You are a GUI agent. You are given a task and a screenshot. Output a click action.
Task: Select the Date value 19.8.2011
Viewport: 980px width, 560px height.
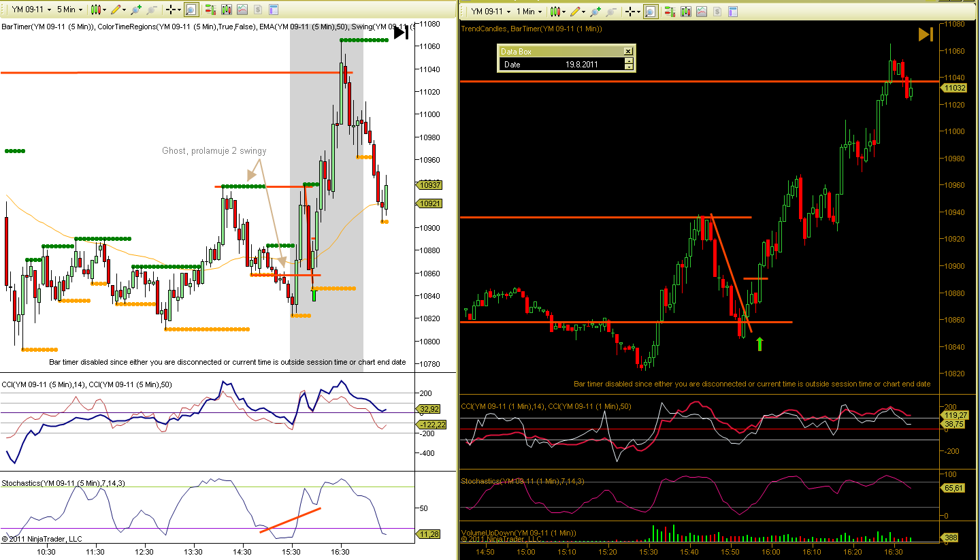coord(581,64)
